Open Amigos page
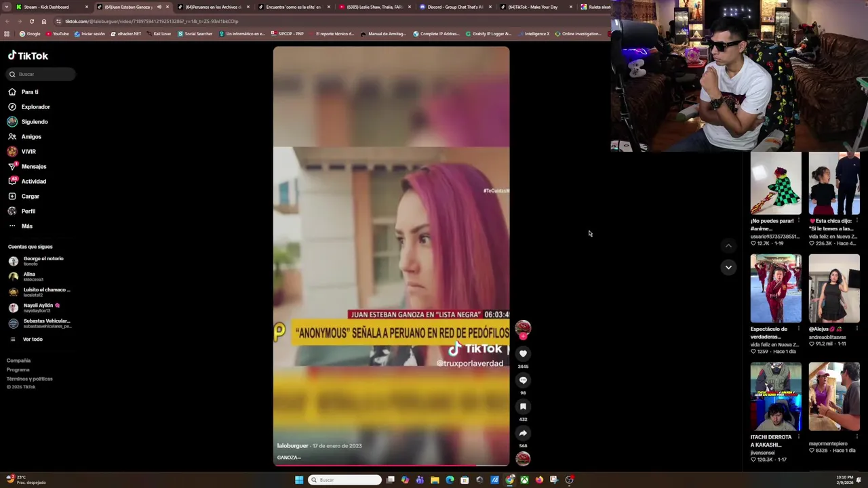Viewport: 868px width, 488px height. (24, 137)
